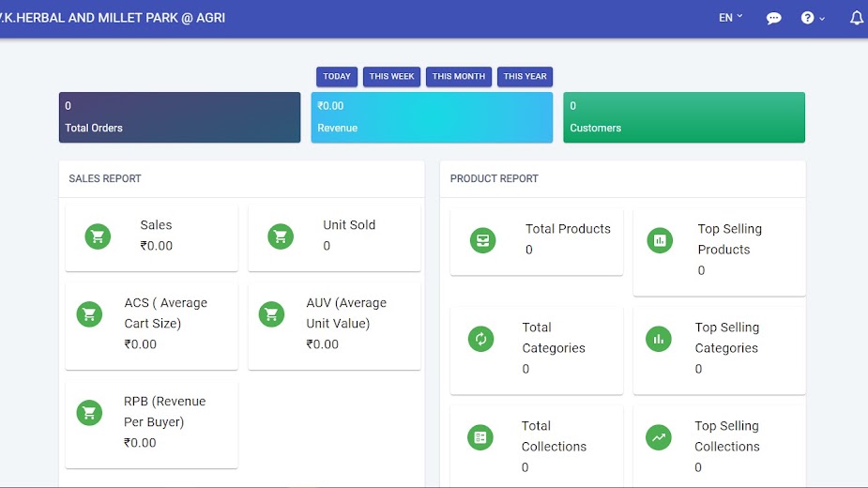Click the Sales cart icon
The image size is (868, 488).
pos(98,236)
